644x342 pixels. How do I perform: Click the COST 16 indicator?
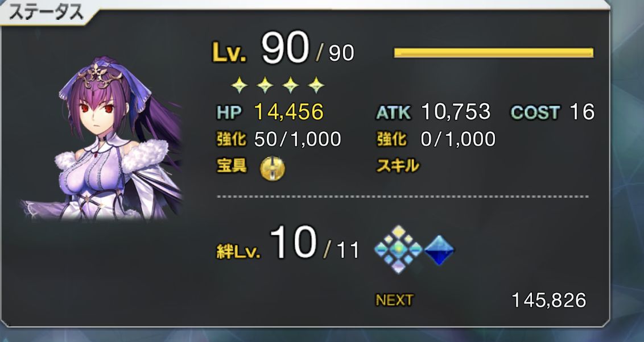(552, 112)
